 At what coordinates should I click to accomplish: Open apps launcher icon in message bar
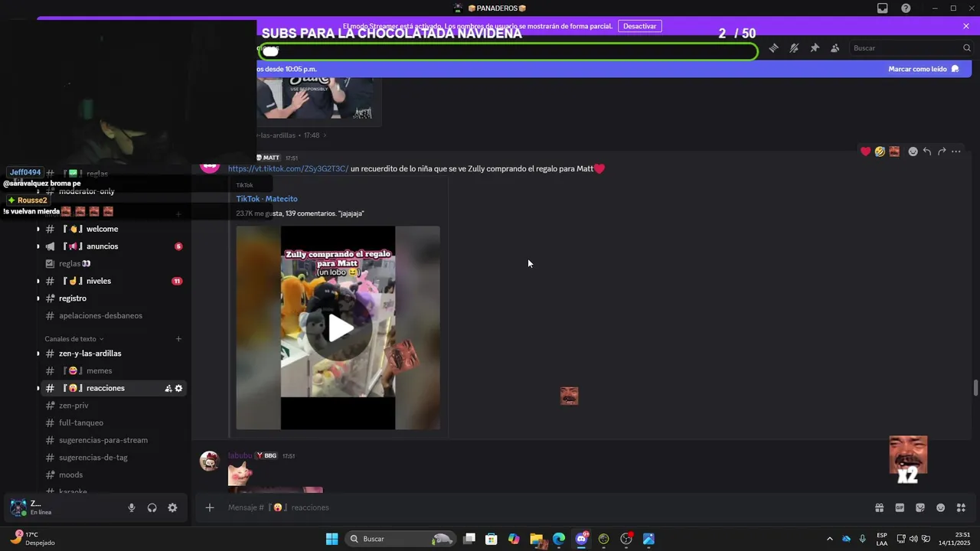coord(961,507)
